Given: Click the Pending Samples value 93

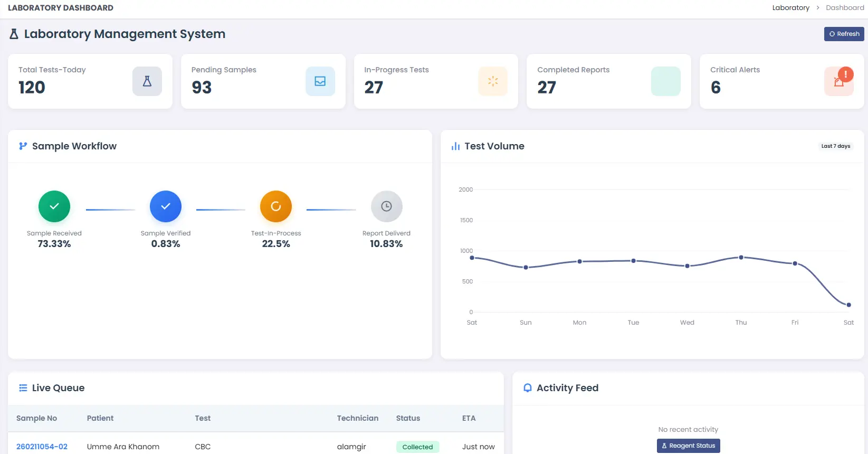Looking at the screenshot, I should coord(202,87).
